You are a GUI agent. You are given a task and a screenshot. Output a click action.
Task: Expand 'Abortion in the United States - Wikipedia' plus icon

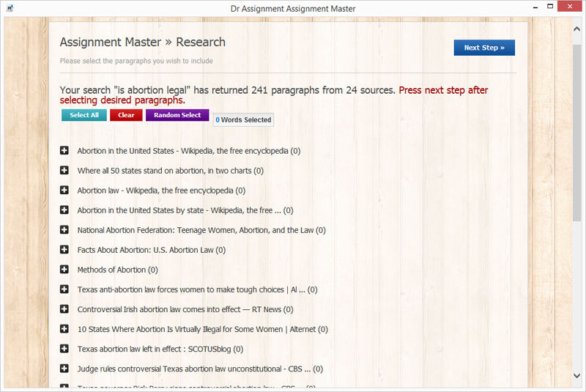[64, 151]
